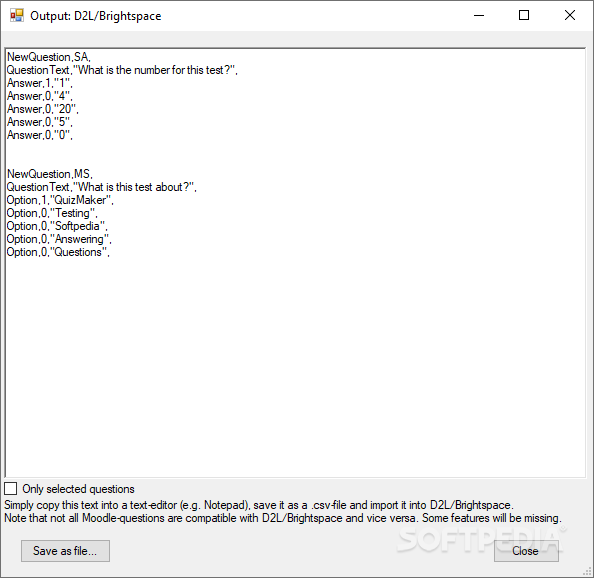The width and height of the screenshot is (594, 578).
Task: Click the window resize grip at corner
Action: [x=588, y=572]
